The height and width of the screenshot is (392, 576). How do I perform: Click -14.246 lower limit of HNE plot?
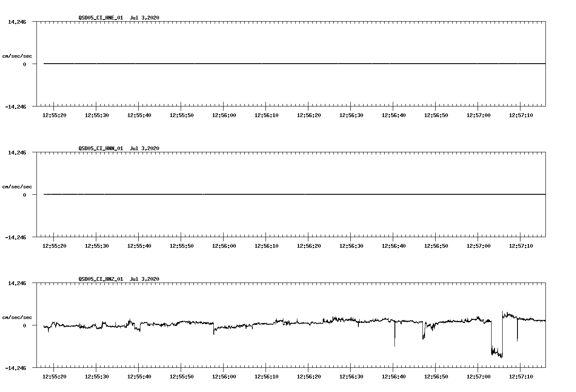16,107
